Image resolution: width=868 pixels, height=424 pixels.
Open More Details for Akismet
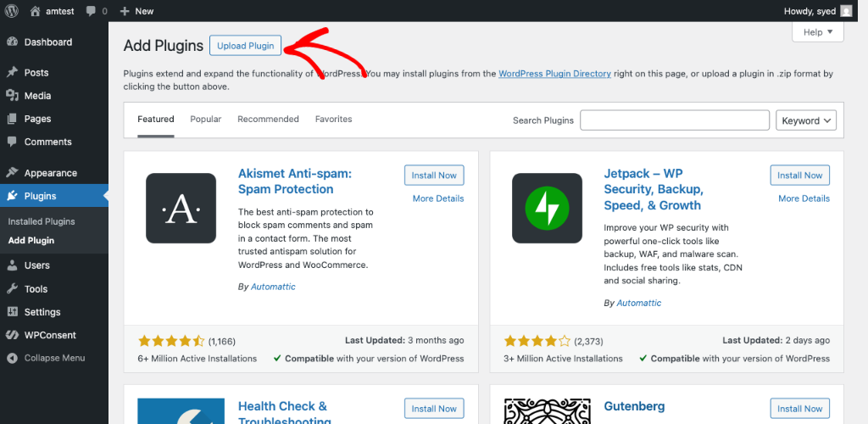click(x=438, y=198)
